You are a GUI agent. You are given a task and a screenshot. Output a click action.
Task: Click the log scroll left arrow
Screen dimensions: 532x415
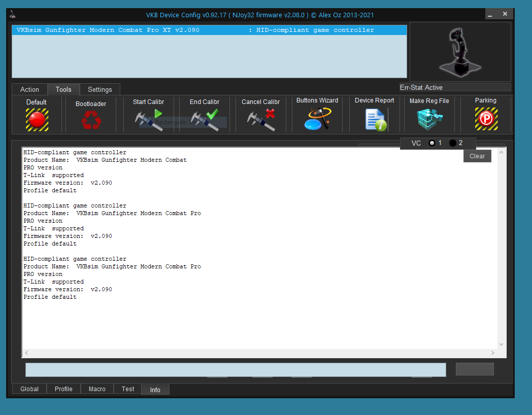click(x=26, y=353)
